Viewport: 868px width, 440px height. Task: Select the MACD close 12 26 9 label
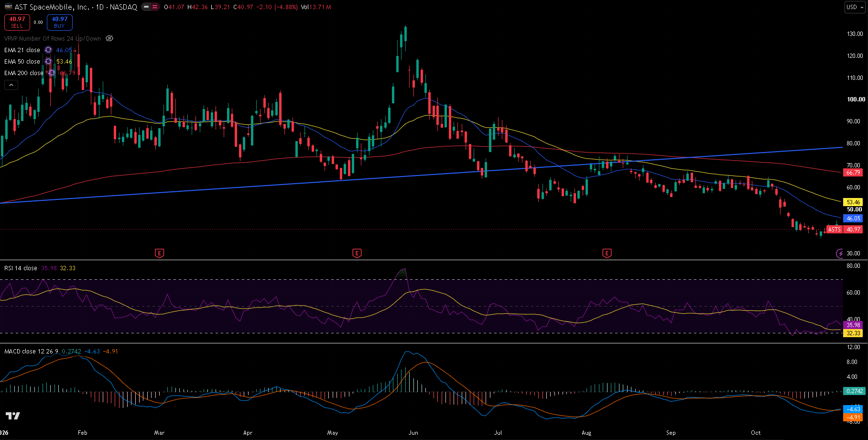[x=32, y=352]
